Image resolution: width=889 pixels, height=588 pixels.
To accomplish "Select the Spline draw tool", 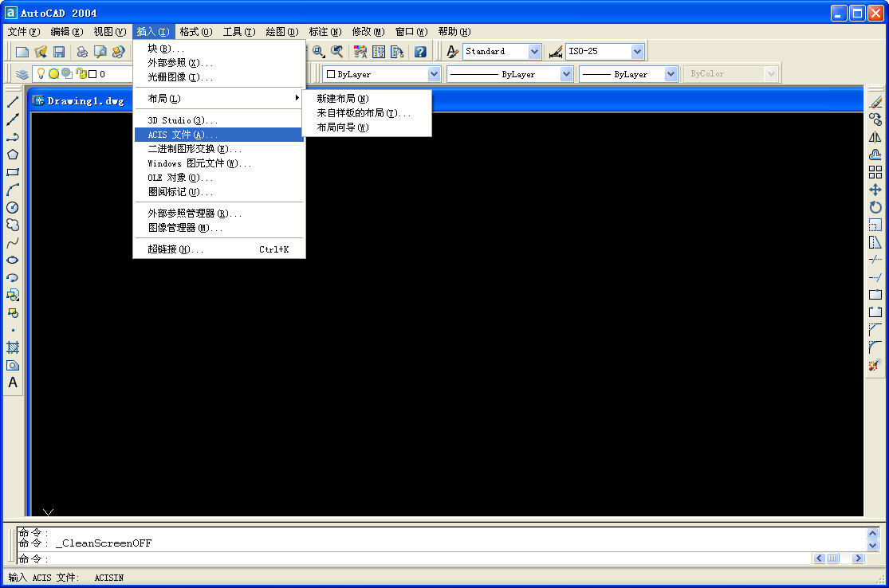I will coord(13,242).
